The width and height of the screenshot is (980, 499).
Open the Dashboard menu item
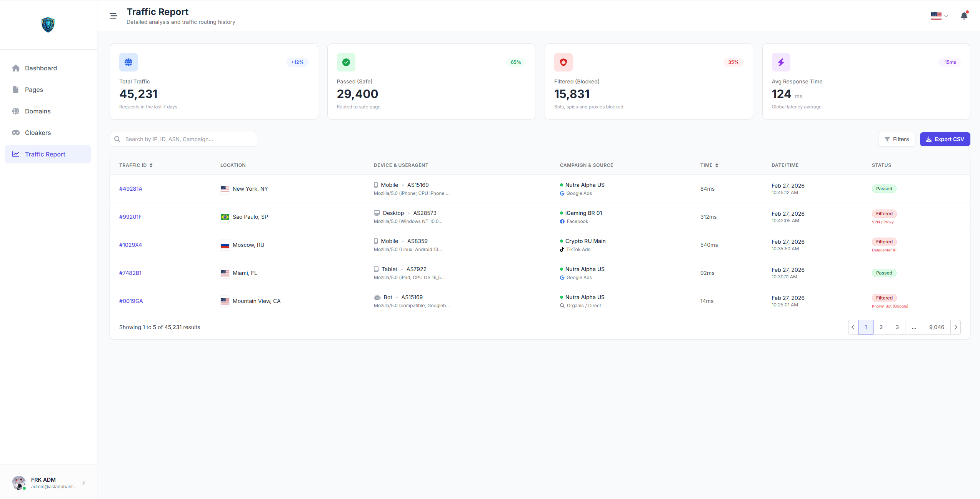click(41, 68)
